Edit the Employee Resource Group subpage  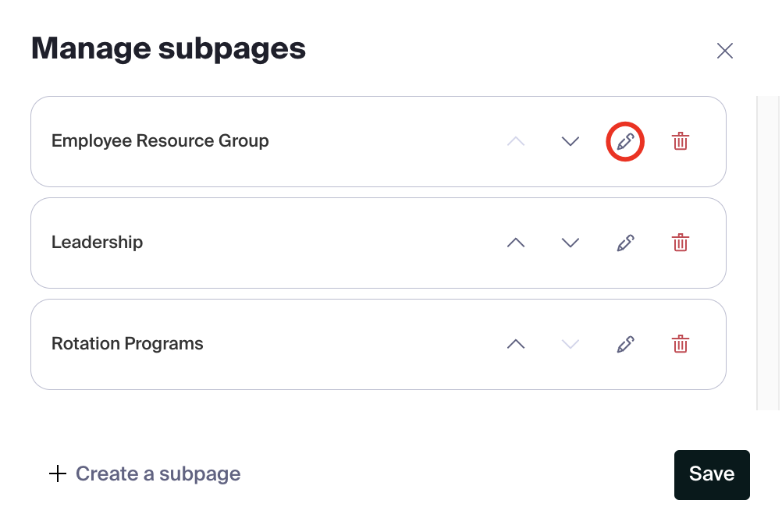625,142
